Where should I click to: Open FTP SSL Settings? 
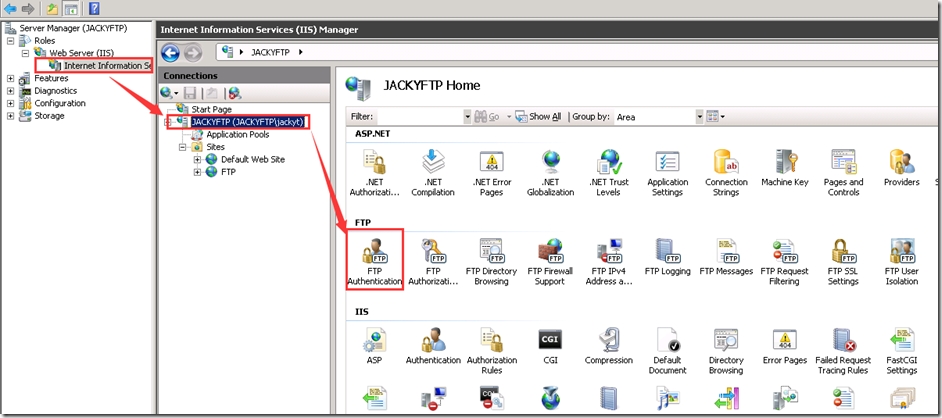point(843,261)
